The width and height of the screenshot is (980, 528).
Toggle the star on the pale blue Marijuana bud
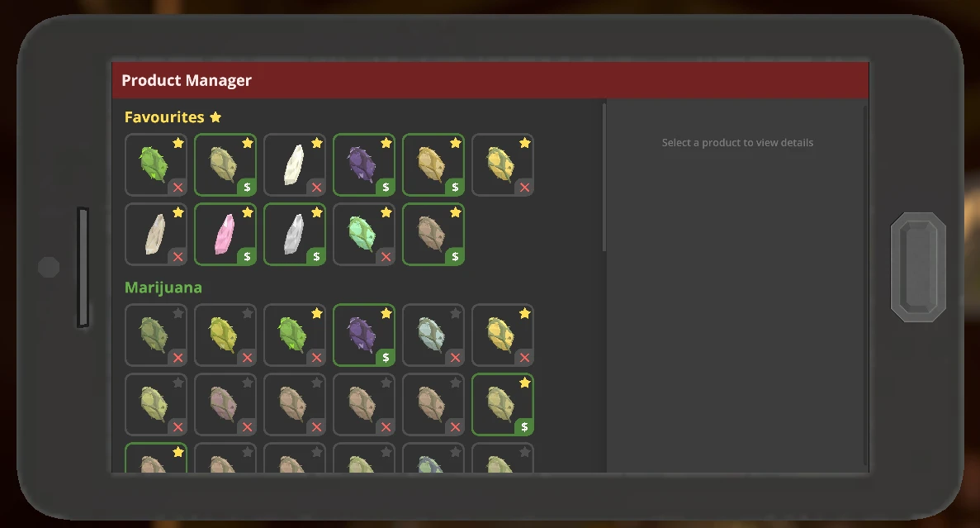tap(456, 313)
